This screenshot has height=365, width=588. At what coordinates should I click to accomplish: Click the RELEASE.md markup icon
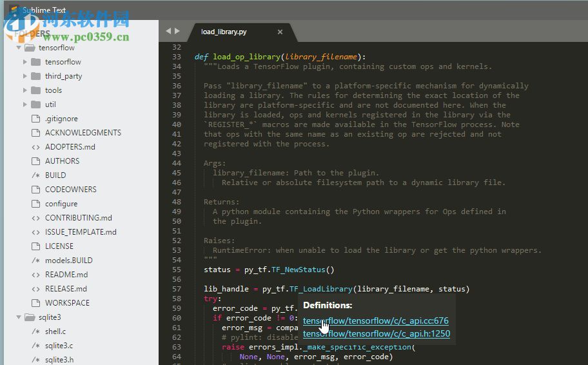coord(36,289)
